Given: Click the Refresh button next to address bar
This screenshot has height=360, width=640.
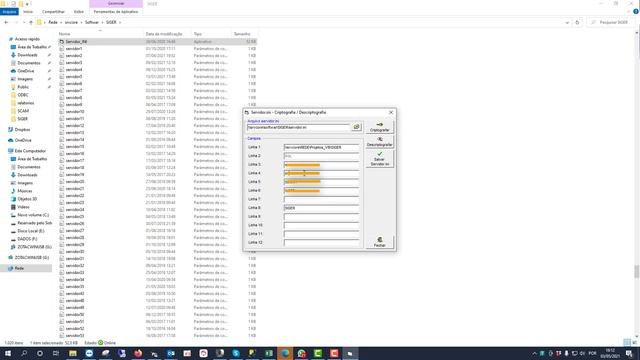Looking at the screenshot, I should tap(577, 22).
